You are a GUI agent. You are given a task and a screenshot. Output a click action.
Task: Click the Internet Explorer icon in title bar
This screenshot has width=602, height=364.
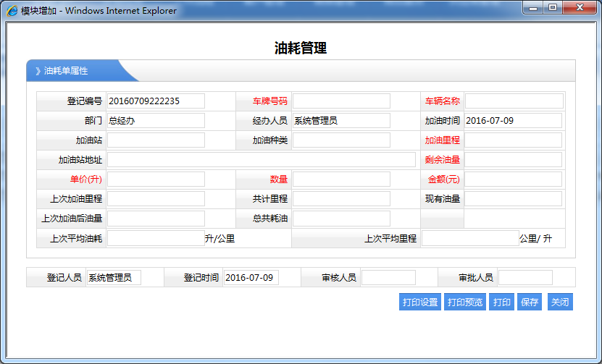tap(12, 11)
